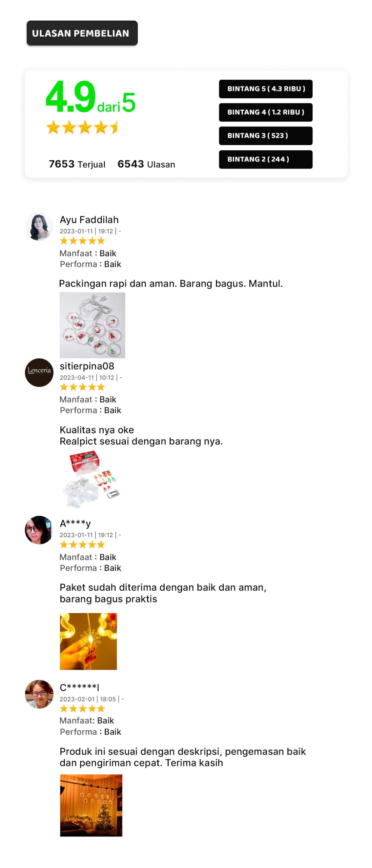Click Ayu Faddilah's five-star rating
The image size is (372, 868).
pyautogui.click(x=82, y=241)
